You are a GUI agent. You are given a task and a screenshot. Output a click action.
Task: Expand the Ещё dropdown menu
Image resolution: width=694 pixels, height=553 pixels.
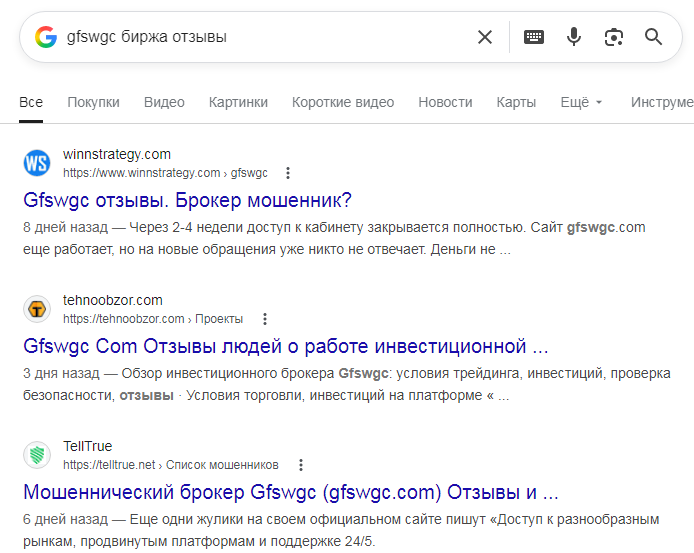[x=581, y=102]
